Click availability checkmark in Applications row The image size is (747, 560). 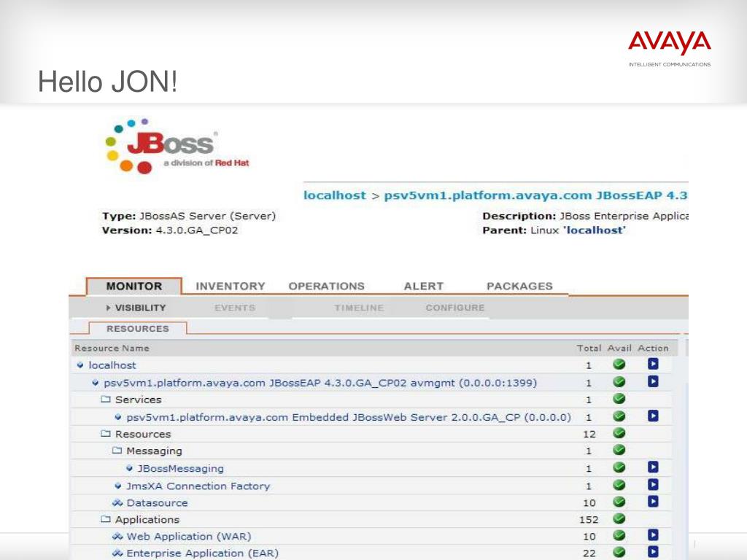click(619, 518)
